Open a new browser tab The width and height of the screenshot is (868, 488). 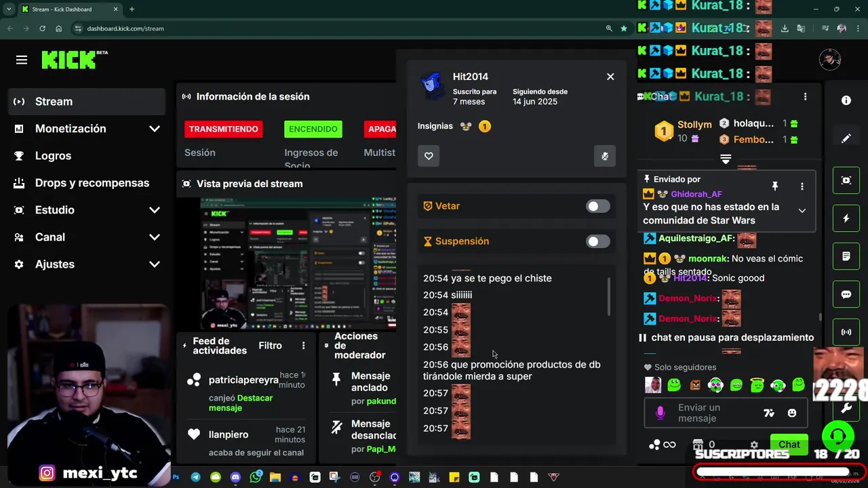[x=132, y=9]
